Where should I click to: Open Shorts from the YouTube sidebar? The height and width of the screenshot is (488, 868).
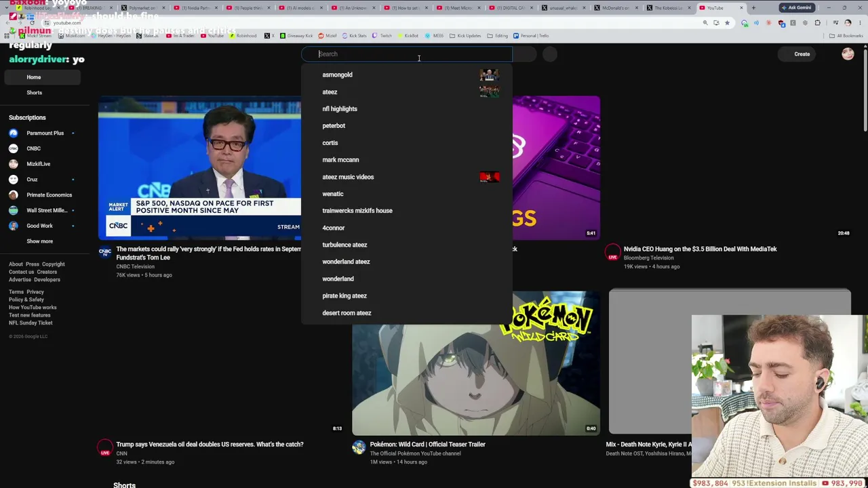coord(43,92)
